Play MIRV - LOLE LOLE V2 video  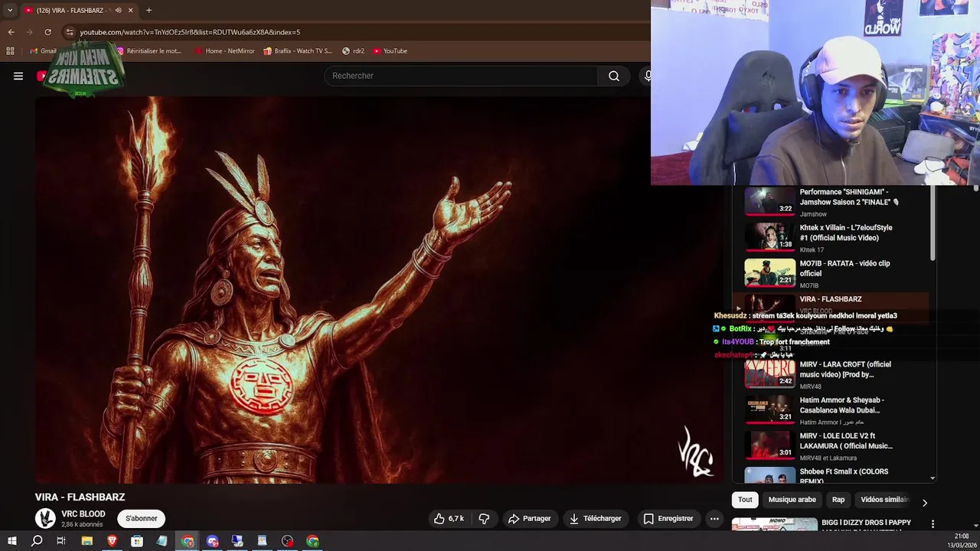(x=831, y=446)
